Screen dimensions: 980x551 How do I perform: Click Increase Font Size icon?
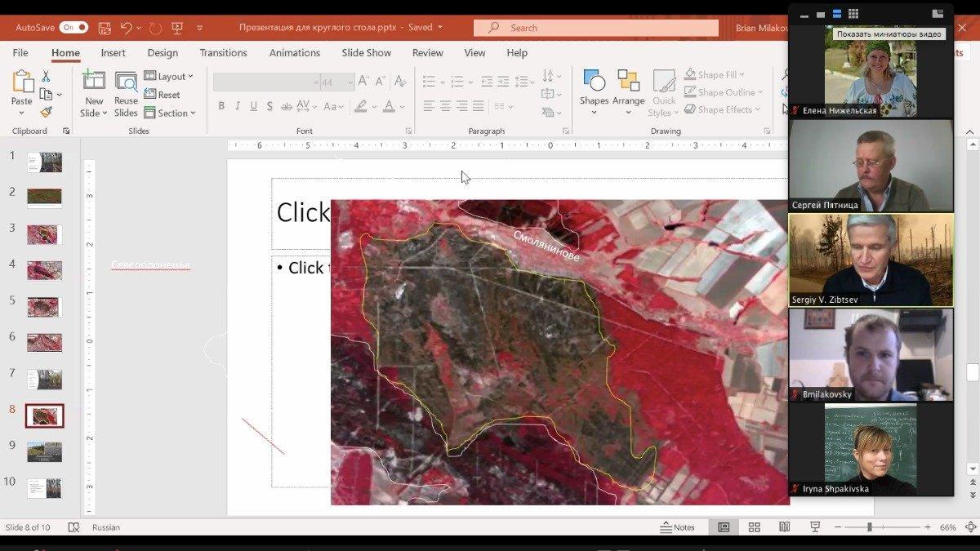[365, 82]
